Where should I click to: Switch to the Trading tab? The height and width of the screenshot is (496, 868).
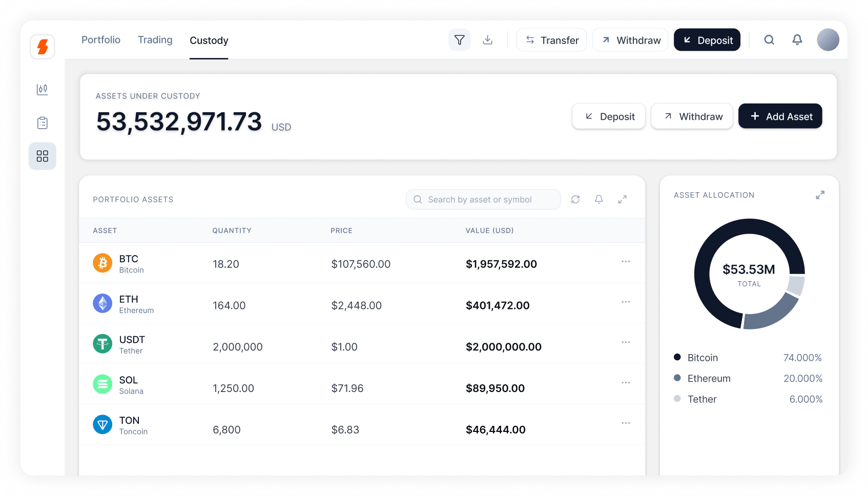click(155, 40)
